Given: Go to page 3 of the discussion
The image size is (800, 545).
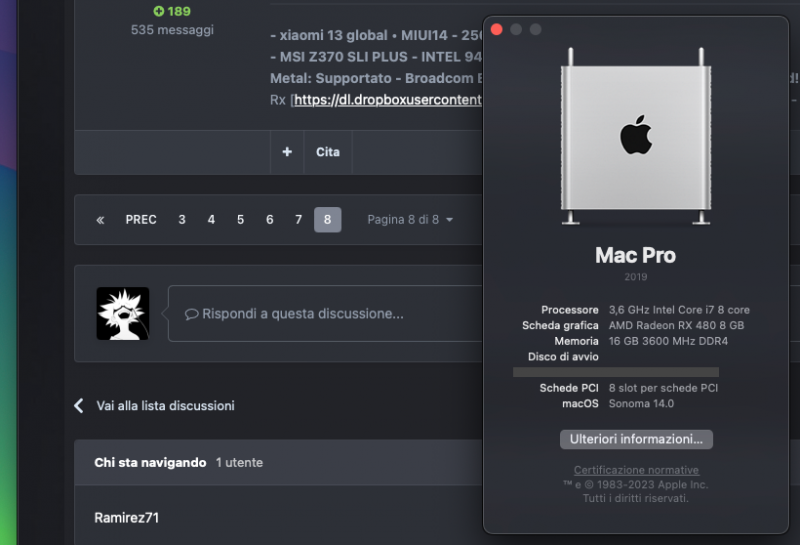Looking at the screenshot, I should (x=182, y=220).
